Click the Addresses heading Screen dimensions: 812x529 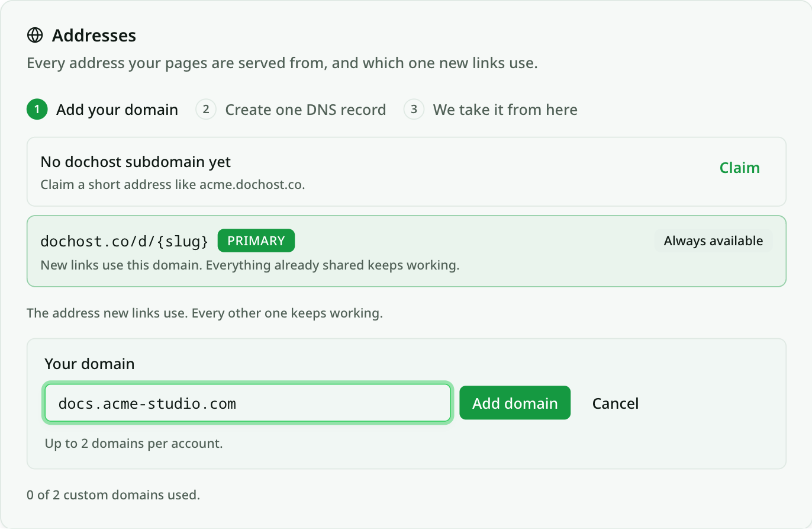[x=94, y=36]
